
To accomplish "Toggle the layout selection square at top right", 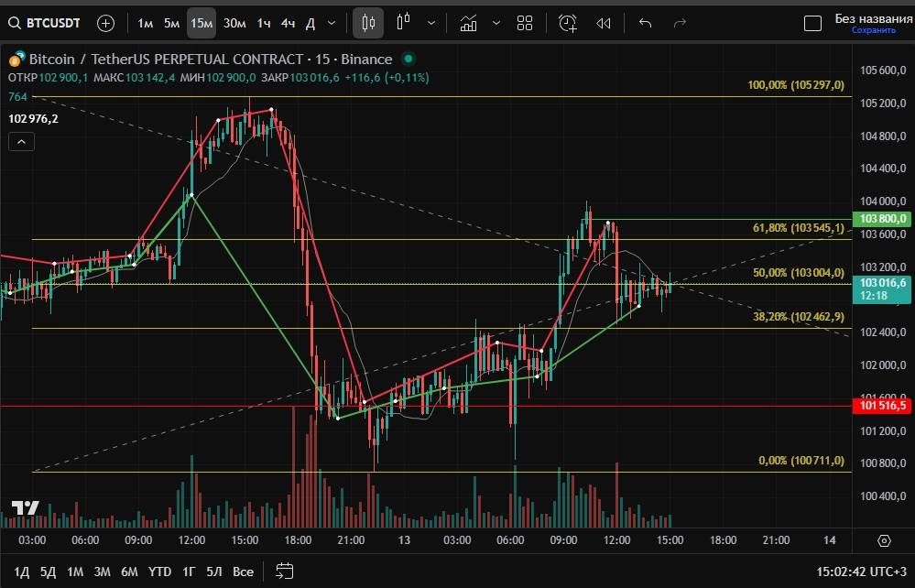I will pos(812,23).
